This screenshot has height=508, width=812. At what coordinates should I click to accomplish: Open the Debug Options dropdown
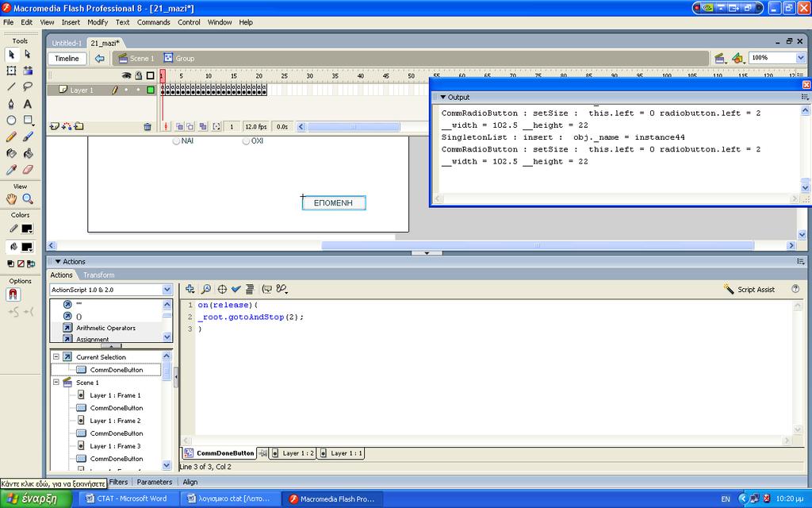[x=282, y=289]
